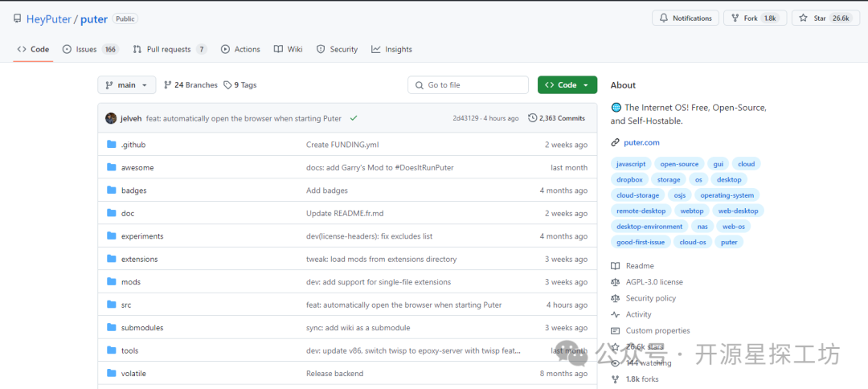Fork the repository with Fork button

point(755,18)
